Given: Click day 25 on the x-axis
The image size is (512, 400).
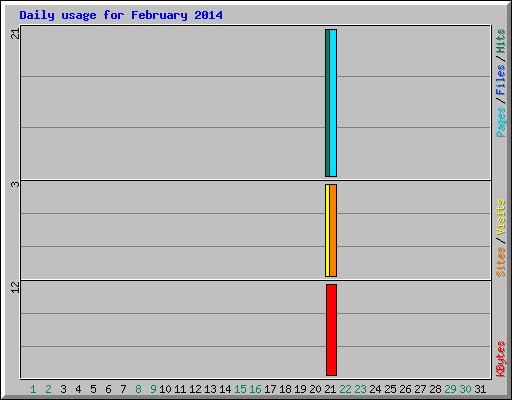Looking at the screenshot, I should [390, 389].
